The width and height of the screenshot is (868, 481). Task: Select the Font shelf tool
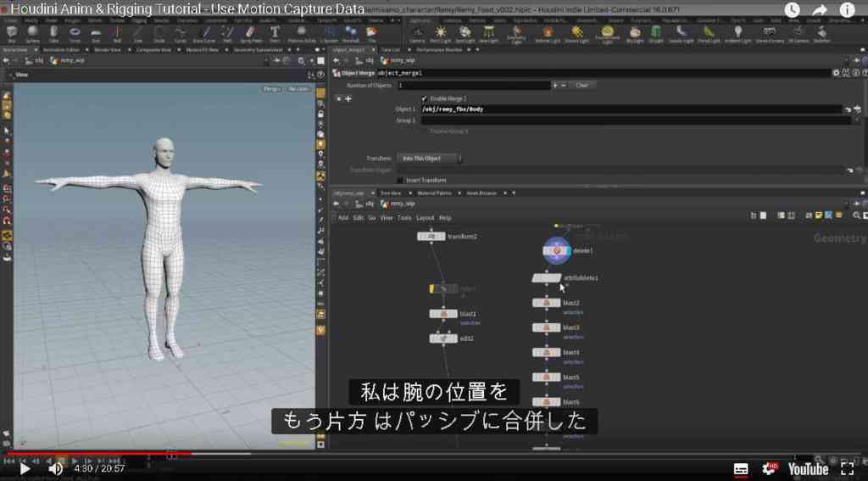275,34
